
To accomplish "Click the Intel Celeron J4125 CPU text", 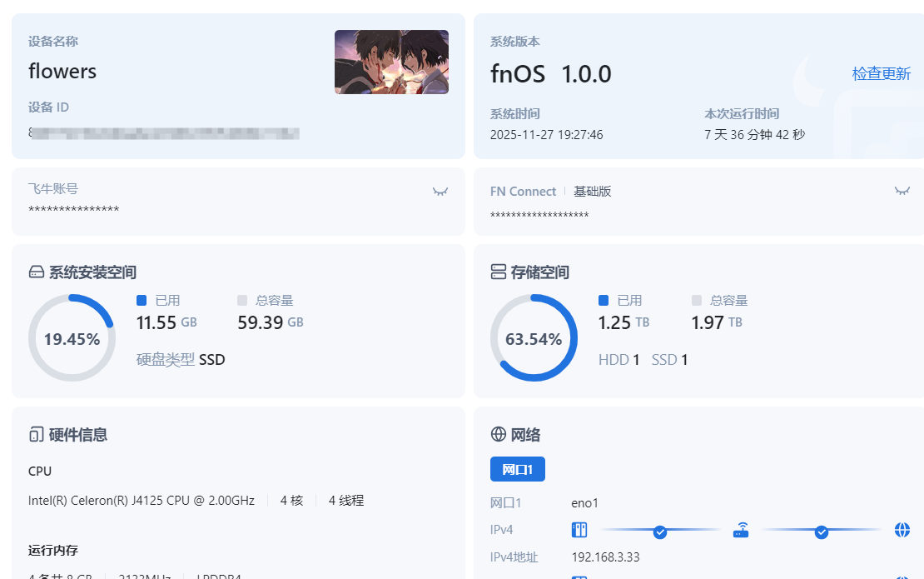I will click(142, 501).
